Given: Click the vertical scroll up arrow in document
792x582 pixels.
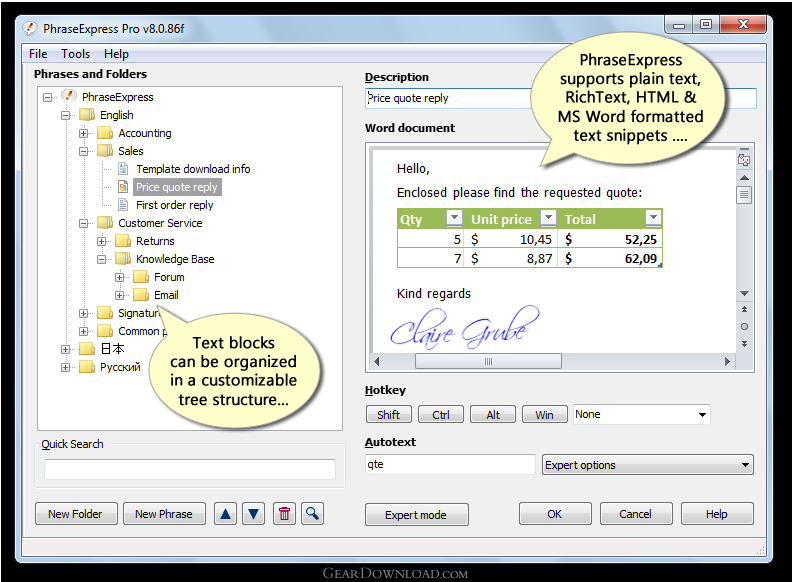Looking at the screenshot, I should [x=744, y=178].
